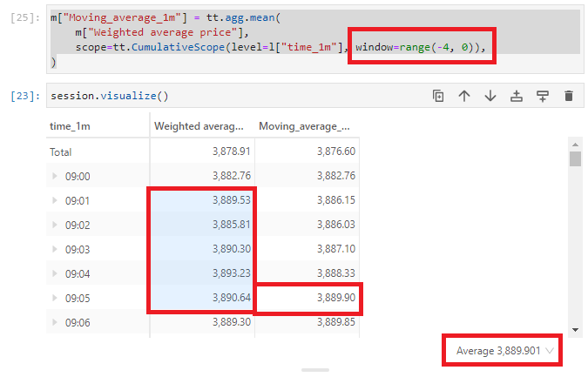The height and width of the screenshot is (377, 588).
Task: Click the table scrollbar thumb
Action: click(x=575, y=158)
